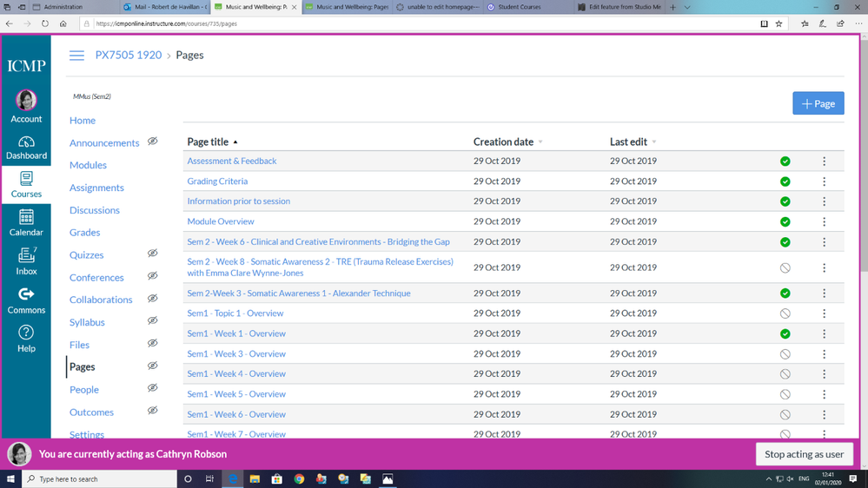The height and width of the screenshot is (488, 868).
Task: Open the Dashboard from the global sidebar
Action: 26,148
